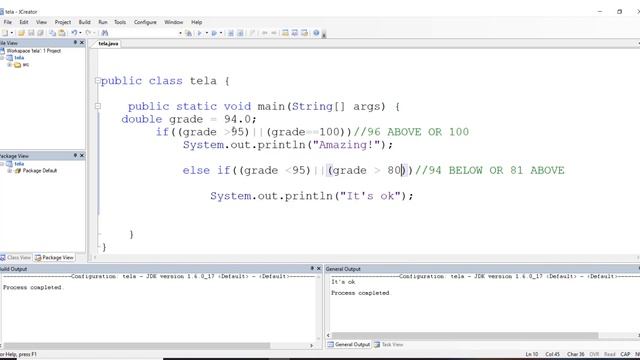Close the File View panel
Viewport: 640px width, 360px height.
(x=82, y=42)
